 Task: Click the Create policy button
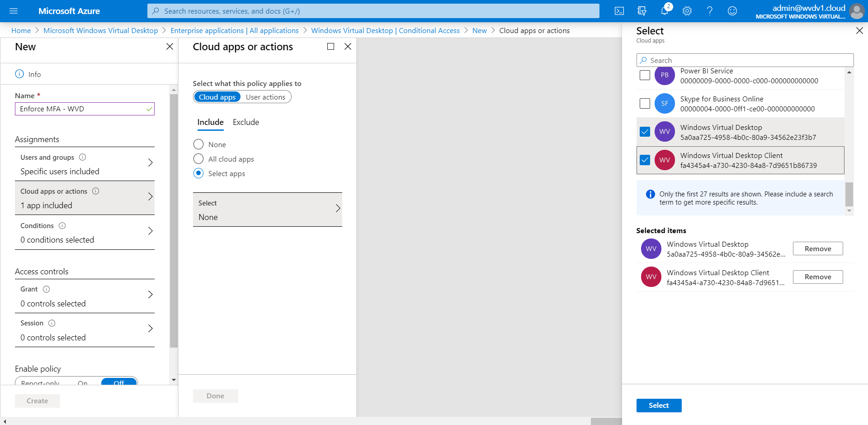[37, 401]
